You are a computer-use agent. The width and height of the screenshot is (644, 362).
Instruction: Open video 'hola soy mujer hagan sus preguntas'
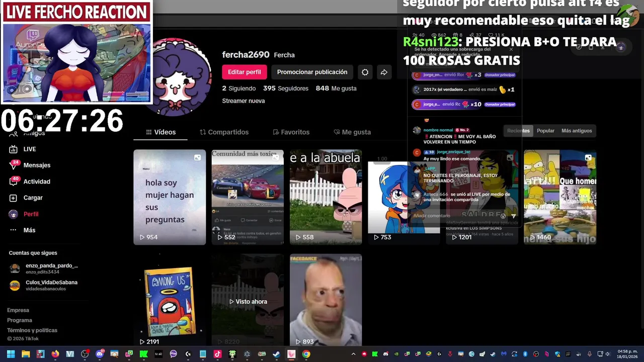[170, 197]
